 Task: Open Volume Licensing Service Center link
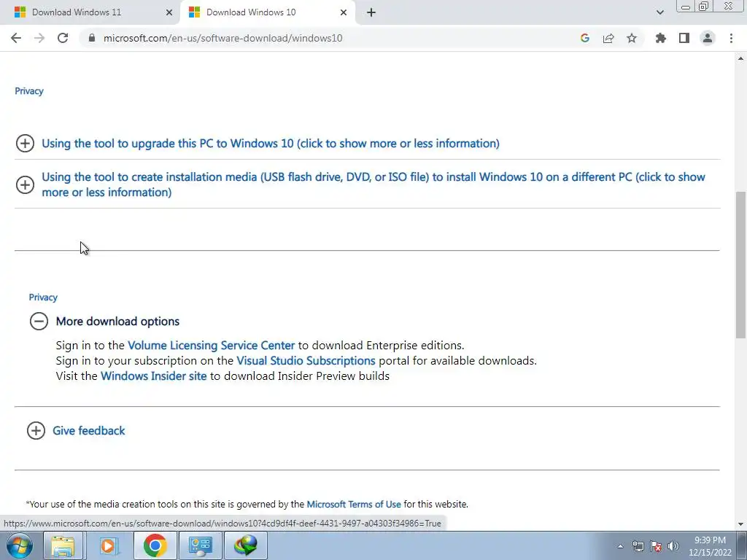pyautogui.click(x=211, y=345)
